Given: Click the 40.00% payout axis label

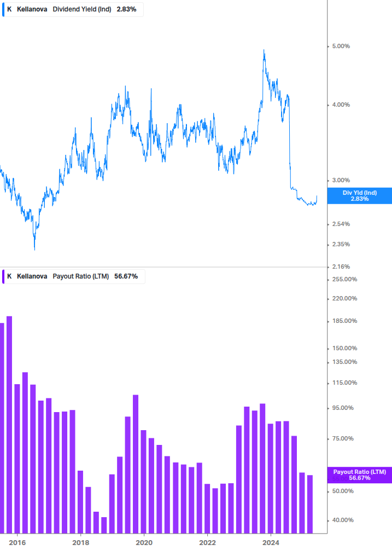Looking at the screenshot, I should pyautogui.click(x=343, y=520).
